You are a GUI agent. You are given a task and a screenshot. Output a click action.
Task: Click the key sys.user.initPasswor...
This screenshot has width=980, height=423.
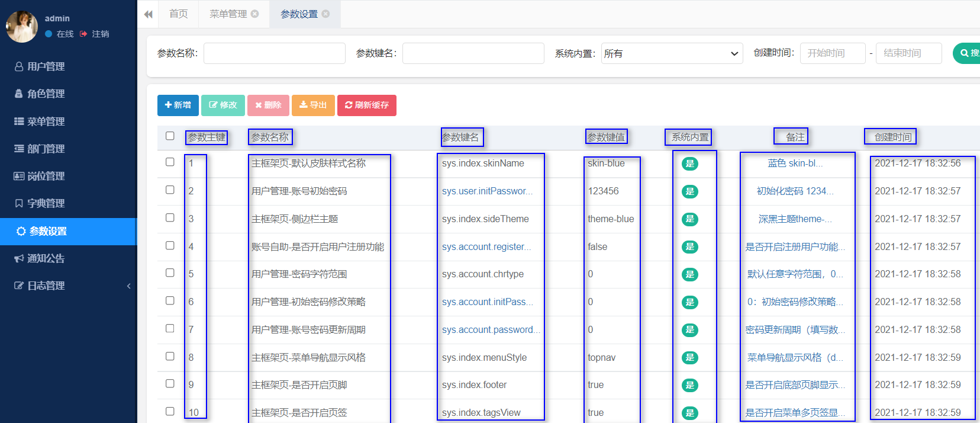pos(487,191)
